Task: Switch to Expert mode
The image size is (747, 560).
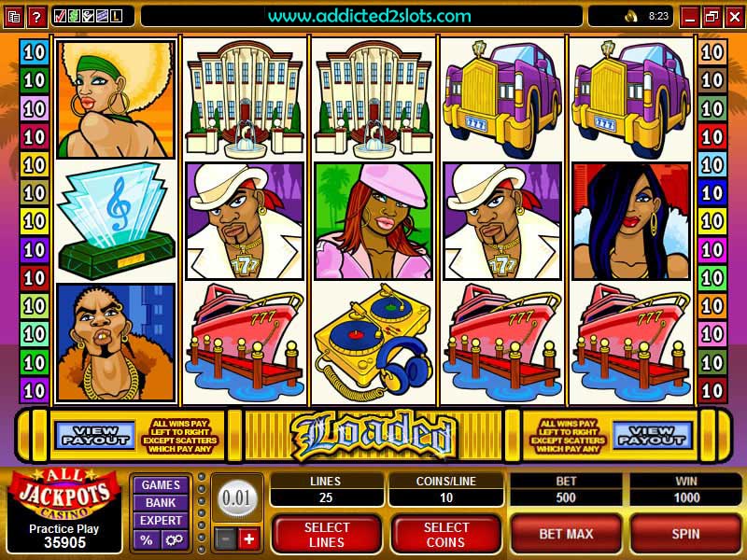Action: pyautogui.click(x=161, y=520)
